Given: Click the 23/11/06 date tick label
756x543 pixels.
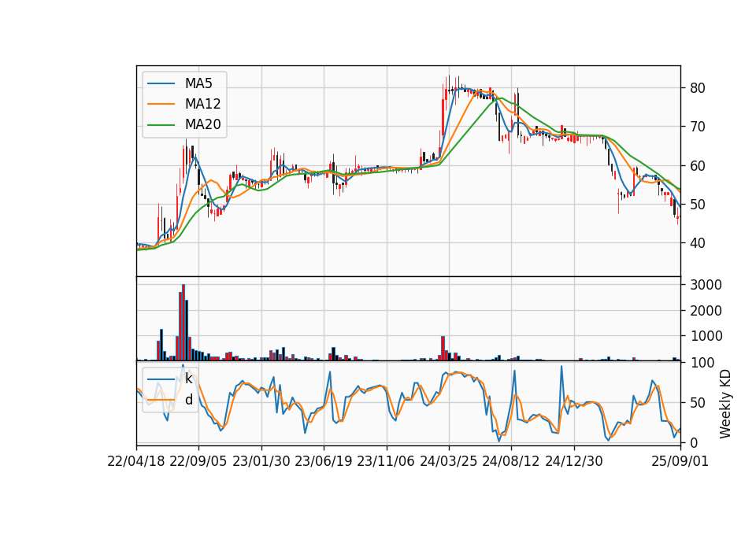Looking at the screenshot, I should click(x=386, y=461).
